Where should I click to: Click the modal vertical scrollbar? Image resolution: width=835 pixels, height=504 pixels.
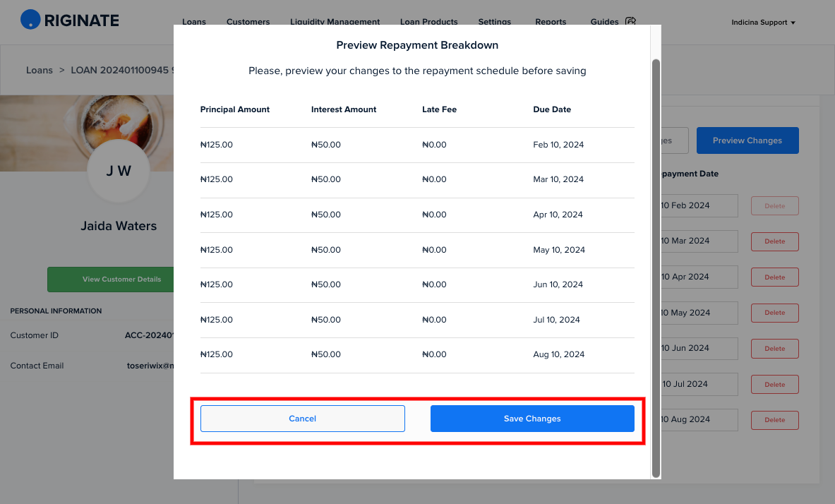656,268
